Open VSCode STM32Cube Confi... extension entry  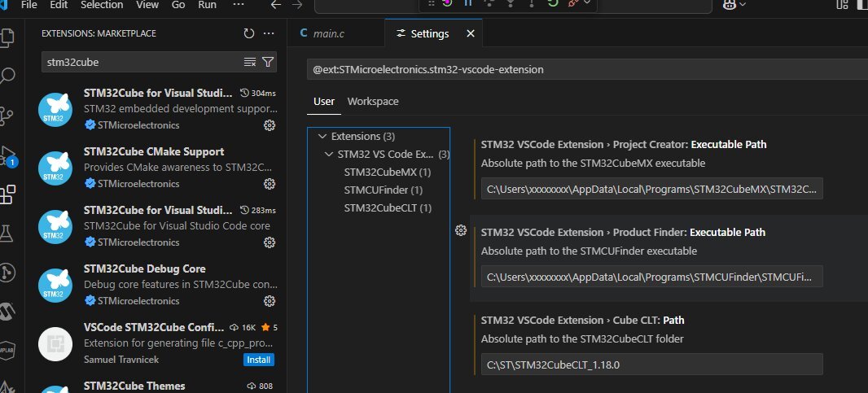click(157, 343)
